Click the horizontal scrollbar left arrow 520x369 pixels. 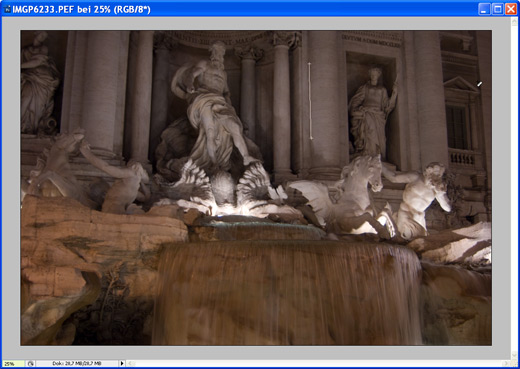tap(130, 363)
